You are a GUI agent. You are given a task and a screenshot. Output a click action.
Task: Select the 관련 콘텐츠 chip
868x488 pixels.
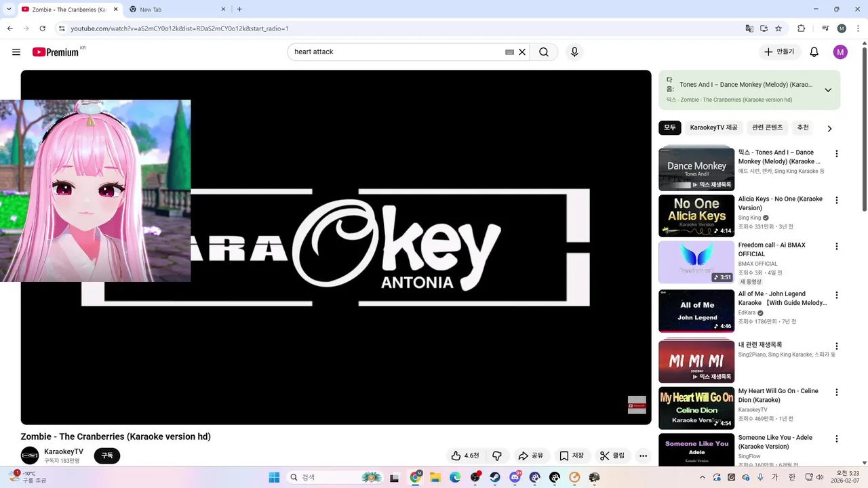(767, 127)
